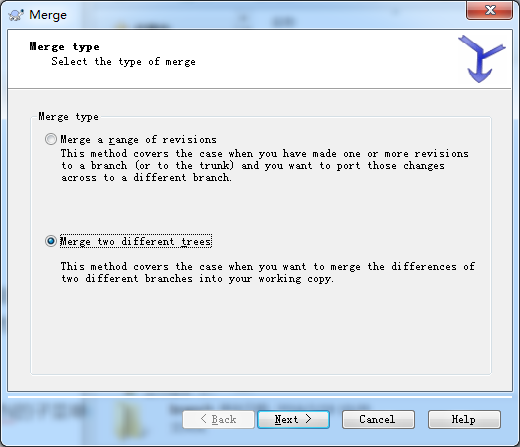This screenshot has height=447, width=520.
Task: Click the TortoiseSVN icon in the title bar
Action: coord(16,15)
